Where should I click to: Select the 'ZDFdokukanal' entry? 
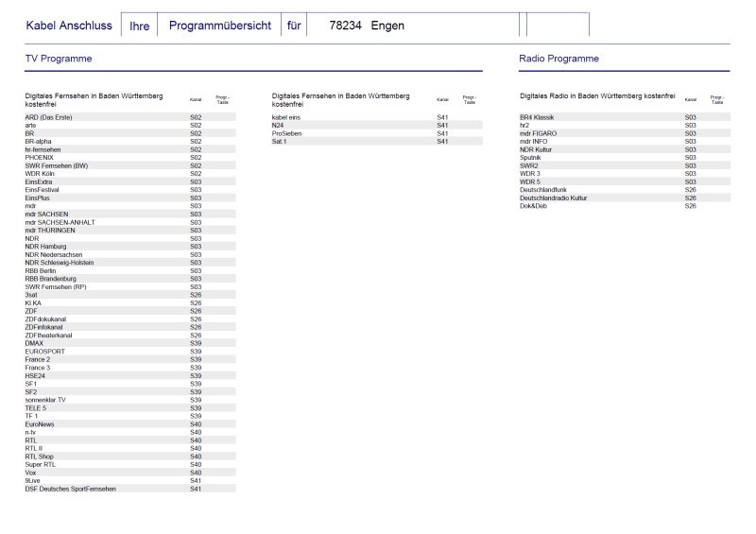click(130, 319)
